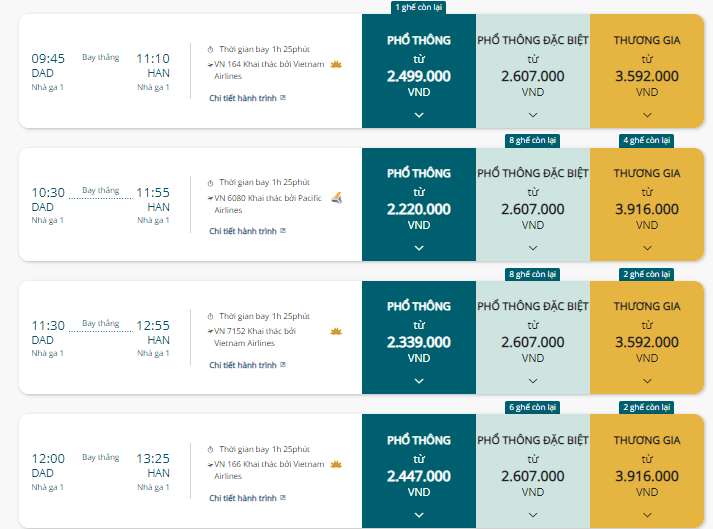Open Chi tiết hành trình for the 09:45 flight
This screenshot has width=713, height=529.
[x=243, y=98]
